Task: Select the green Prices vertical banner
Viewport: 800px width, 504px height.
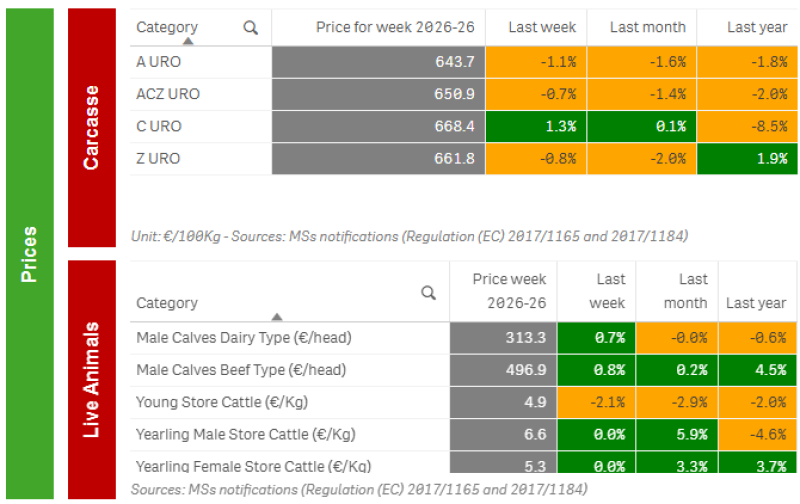Action: [30, 254]
